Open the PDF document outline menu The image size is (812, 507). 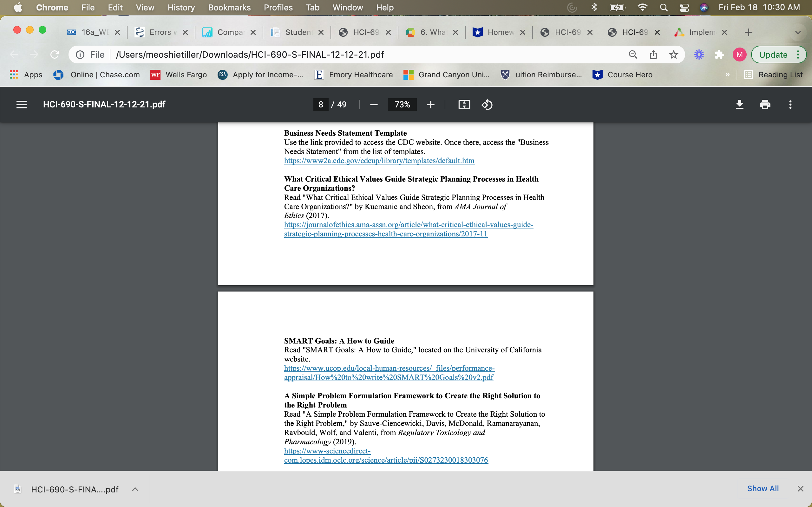tap(21, 104)
